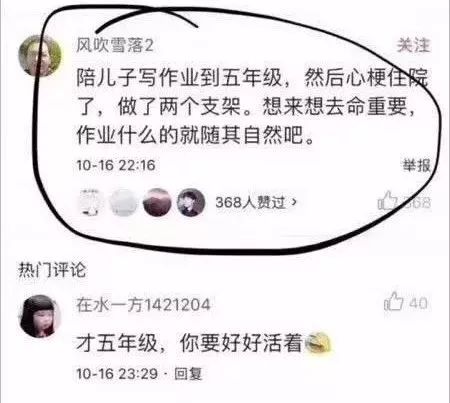
Task: Open the avatar of 风吹雪落2
Action: tap(40, 56)
